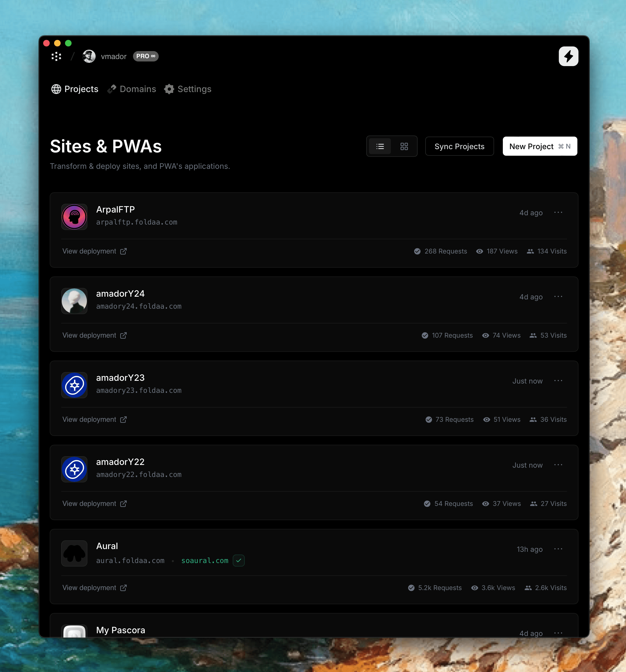626x672 pixels.
Task: Click the dotted app logo icon
Action: (57, 56)
